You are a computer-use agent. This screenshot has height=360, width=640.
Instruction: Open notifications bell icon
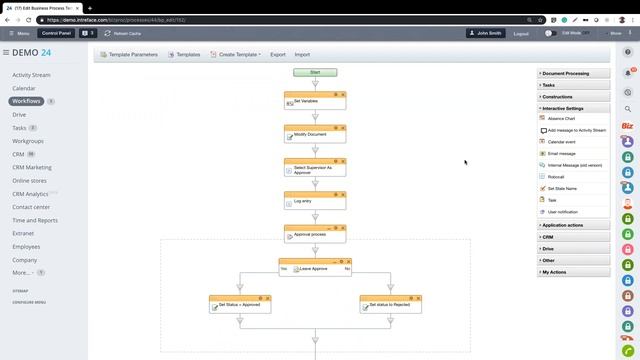click(628, 73)
